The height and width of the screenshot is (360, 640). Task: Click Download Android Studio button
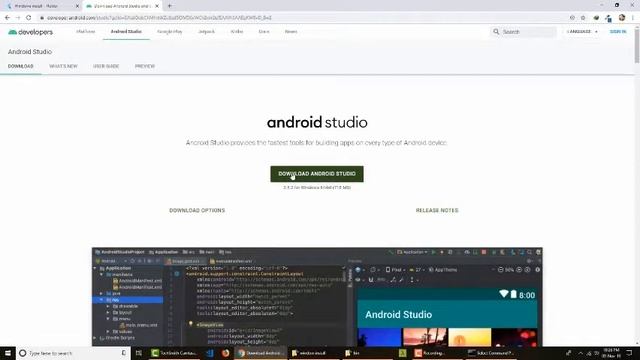point(317,174)
